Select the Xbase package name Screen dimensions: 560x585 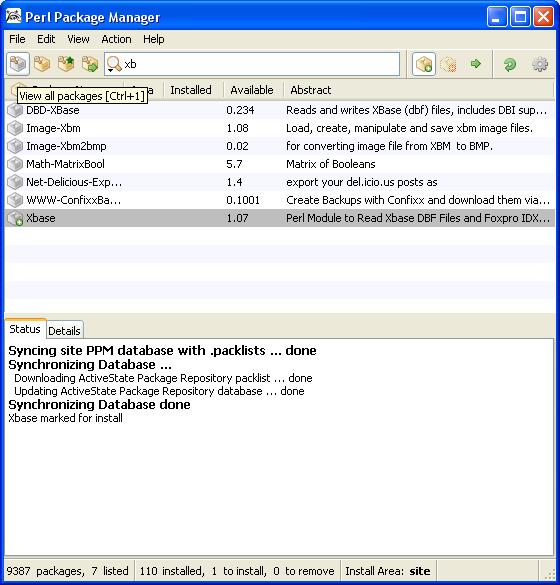pos(41,218)
